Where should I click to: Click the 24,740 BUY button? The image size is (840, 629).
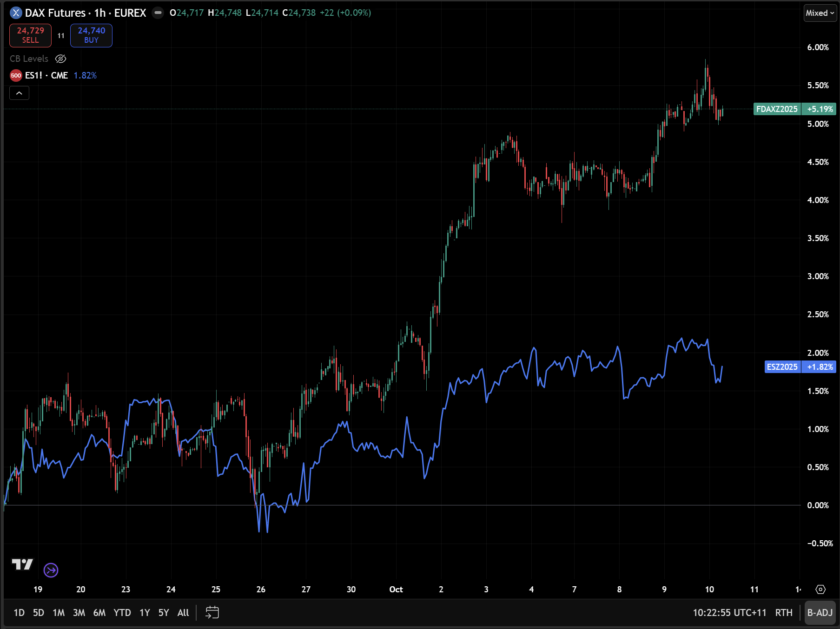(x=91, y=35)
